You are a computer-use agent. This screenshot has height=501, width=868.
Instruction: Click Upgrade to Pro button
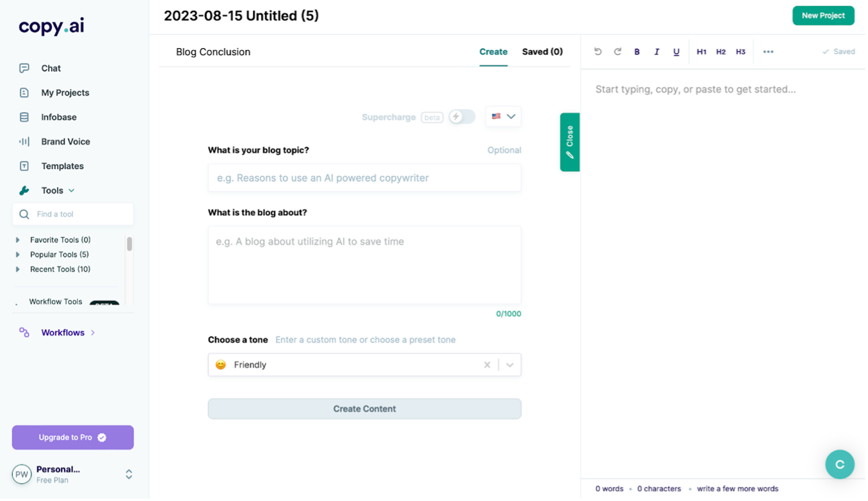pos(73,438)
